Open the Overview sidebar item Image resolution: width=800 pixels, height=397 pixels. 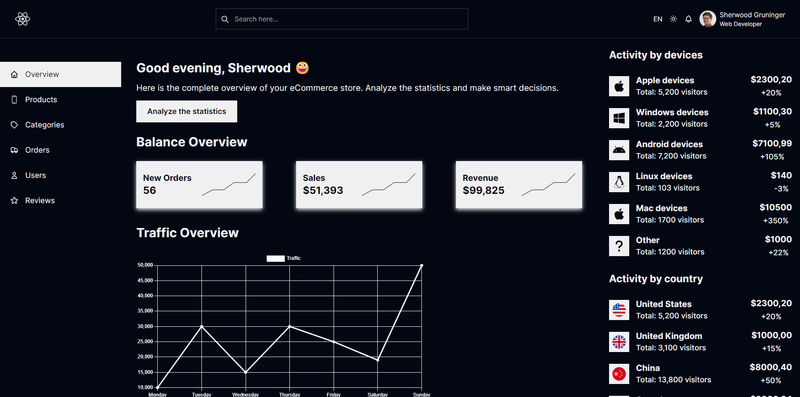click(x=61, y=75)
